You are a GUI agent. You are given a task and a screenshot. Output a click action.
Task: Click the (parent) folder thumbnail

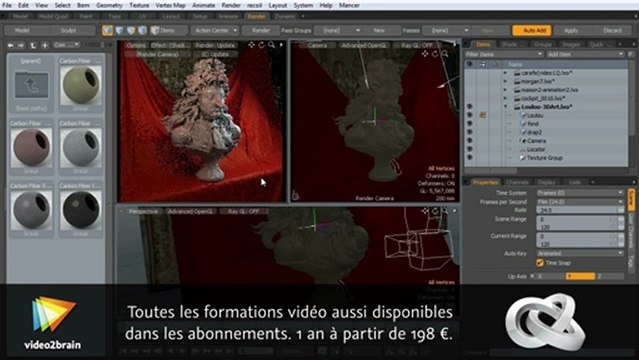click(x=31, y=85)
